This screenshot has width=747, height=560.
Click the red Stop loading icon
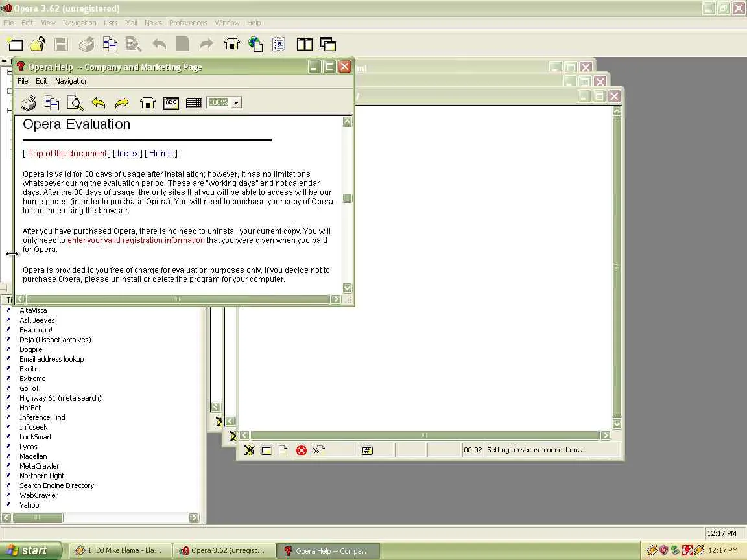(301, 450)
